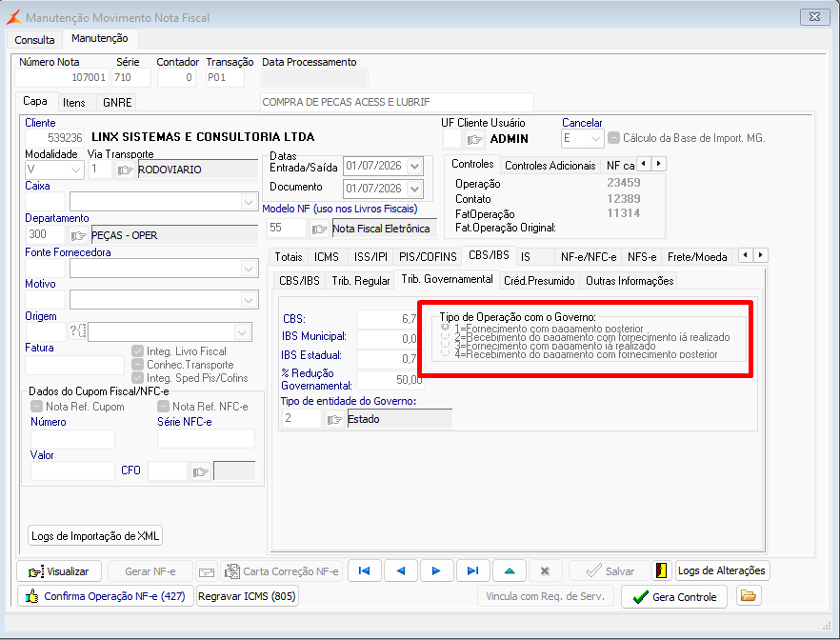Click Regravar ICMS (805) button
Image resolution: width=840 pixels, height=640 pixels.
[247, 595]
